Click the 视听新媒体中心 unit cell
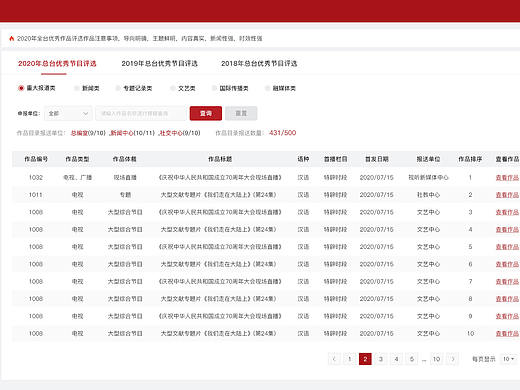 coord(428,178)
